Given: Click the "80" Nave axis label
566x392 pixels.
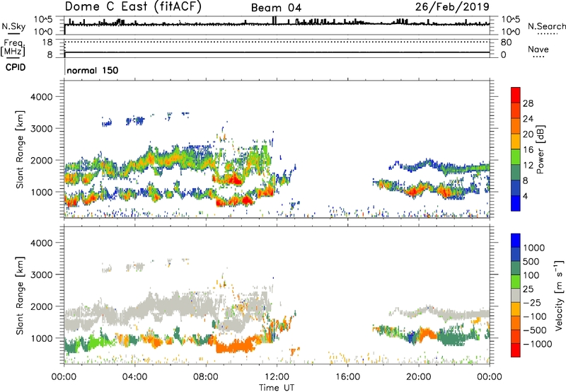Looking at the screenshot, I should pyautogui.click(x=506, y=42).
